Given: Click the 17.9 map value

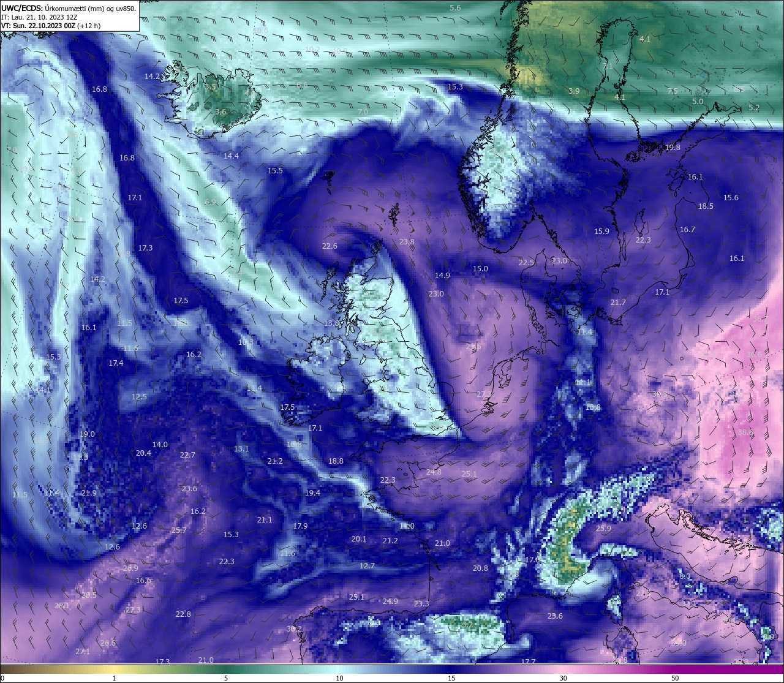Looking at the screenshot, I should point(300,526).
